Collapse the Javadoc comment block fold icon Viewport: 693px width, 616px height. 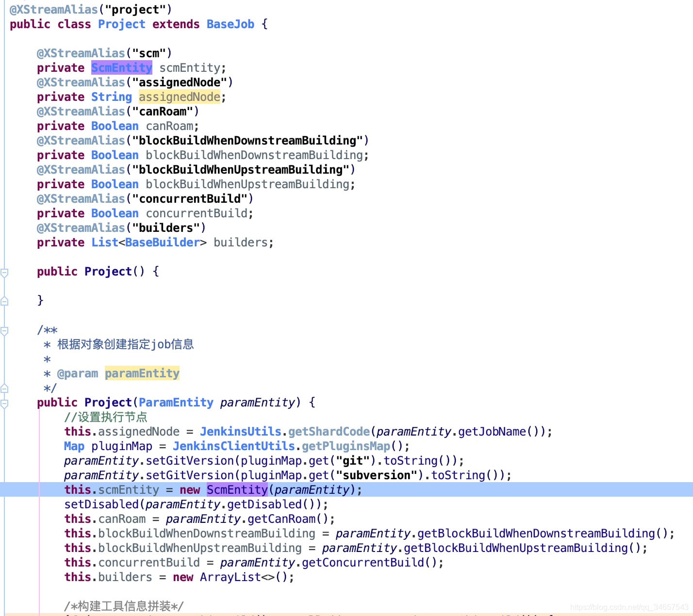4,331
